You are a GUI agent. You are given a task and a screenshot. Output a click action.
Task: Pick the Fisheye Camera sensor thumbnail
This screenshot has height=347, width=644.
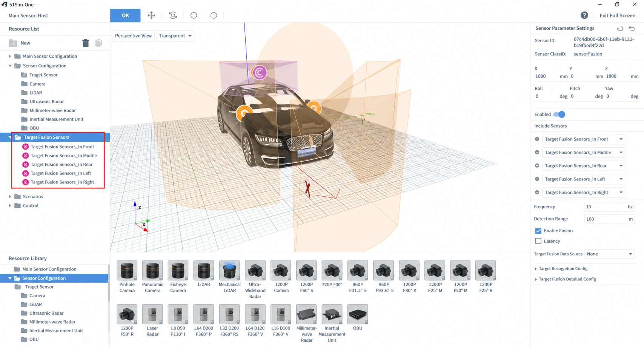click(178, 271)
